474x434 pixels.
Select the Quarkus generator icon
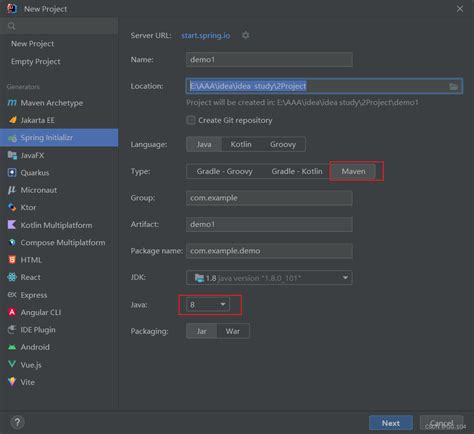(12, 172)
